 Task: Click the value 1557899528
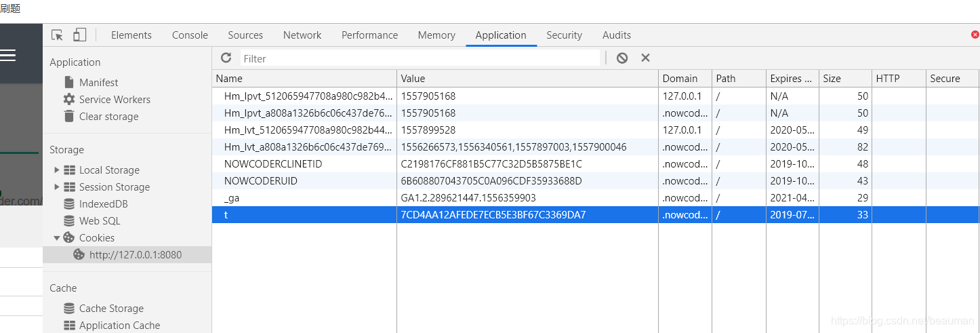click(428, 130)
